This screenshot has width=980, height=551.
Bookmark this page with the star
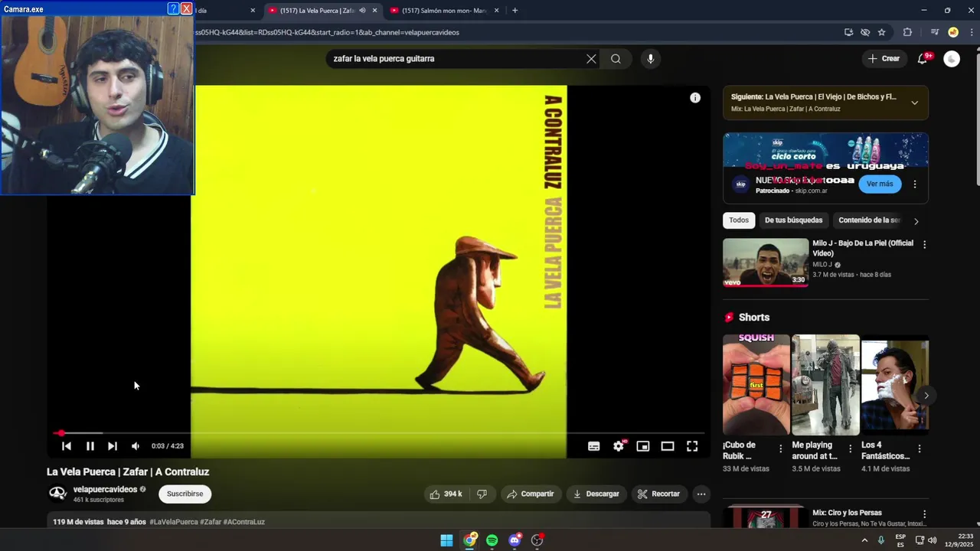[881, 32]
